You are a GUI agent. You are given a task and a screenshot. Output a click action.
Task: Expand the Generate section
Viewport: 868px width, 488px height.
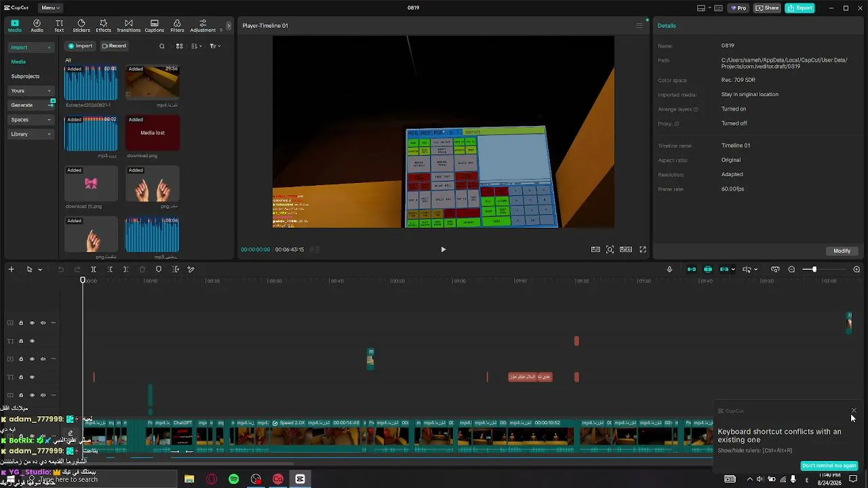click(31, 105)
